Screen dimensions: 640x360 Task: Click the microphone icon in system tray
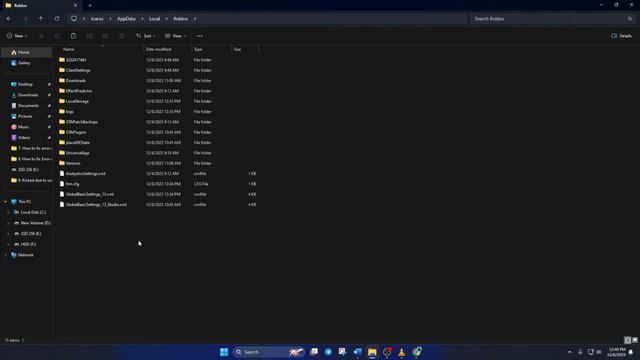[x=580, y=352]
